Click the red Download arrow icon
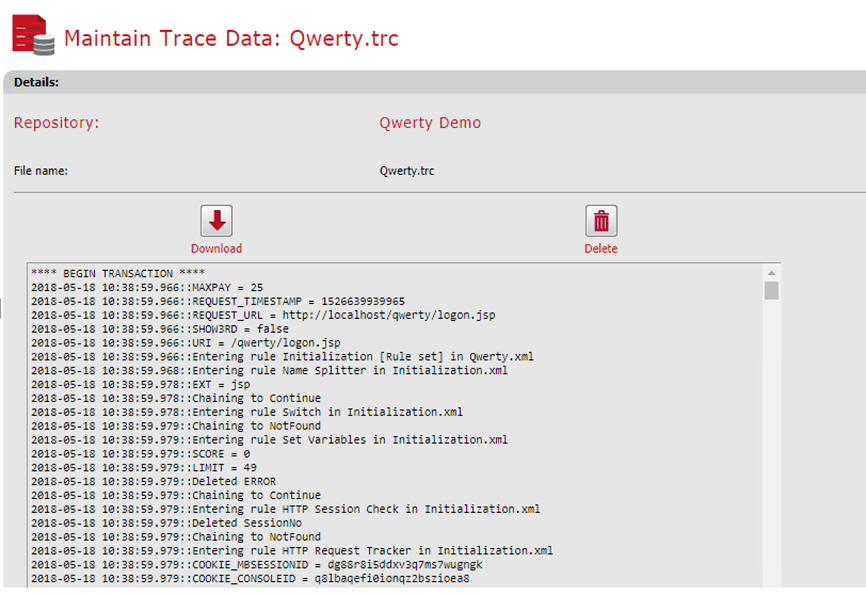Image resolution: width=866 pixels, height=595 pixels. [216, 221]
